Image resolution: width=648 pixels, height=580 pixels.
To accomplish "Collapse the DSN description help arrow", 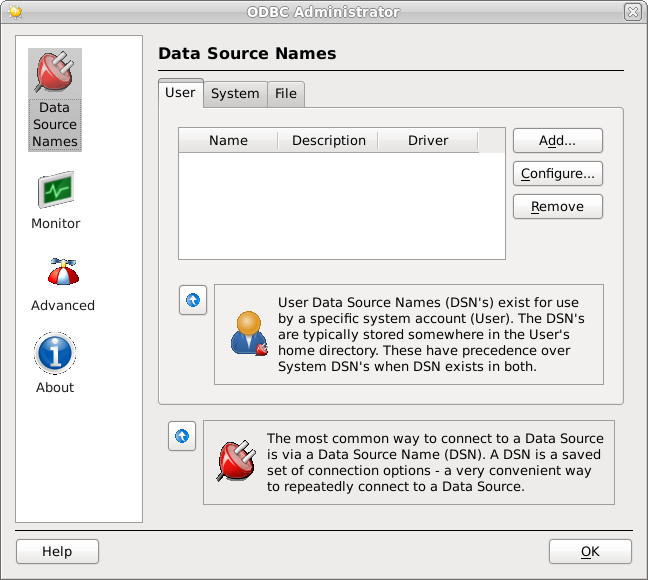I will [182, 436].
